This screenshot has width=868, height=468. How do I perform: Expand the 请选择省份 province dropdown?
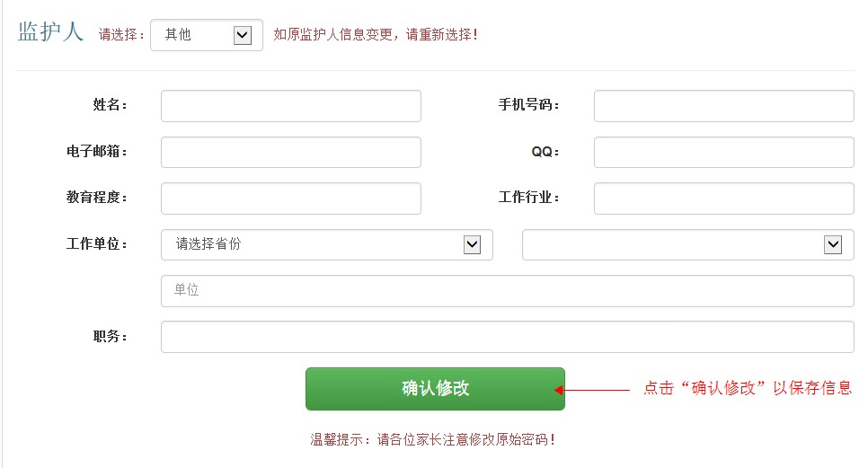(326, 244)
